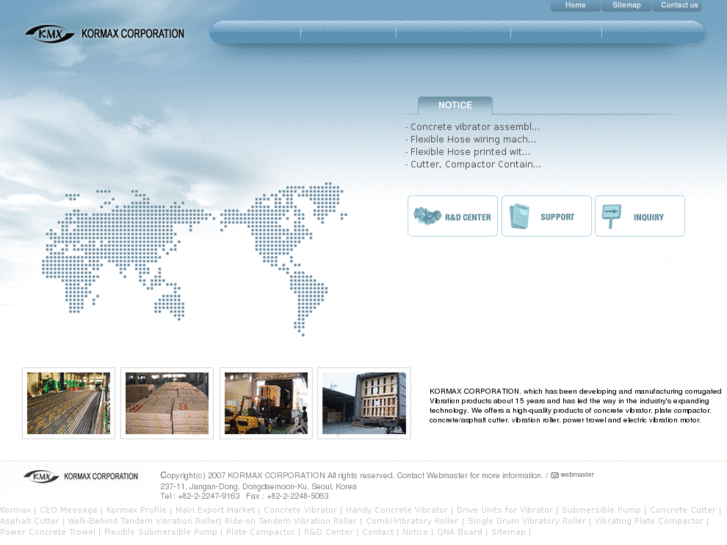Open the 'Concrete vibrator assembl...' notice
Viewport: 727px width, 545px height.
pos(475,127)
